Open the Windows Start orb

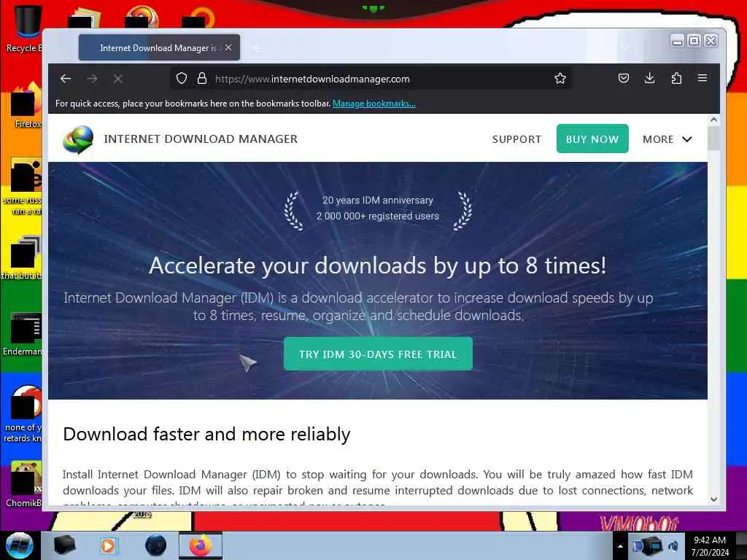pos(20,545)
